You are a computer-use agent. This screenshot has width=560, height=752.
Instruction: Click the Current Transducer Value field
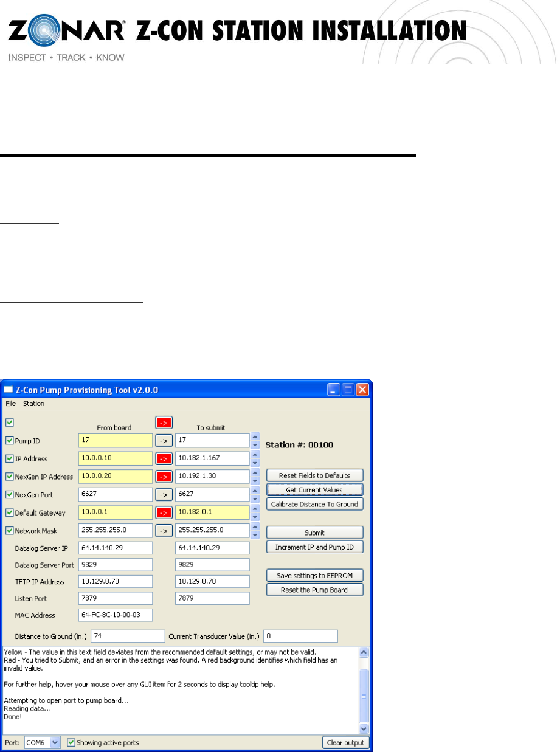coord(300,636)
